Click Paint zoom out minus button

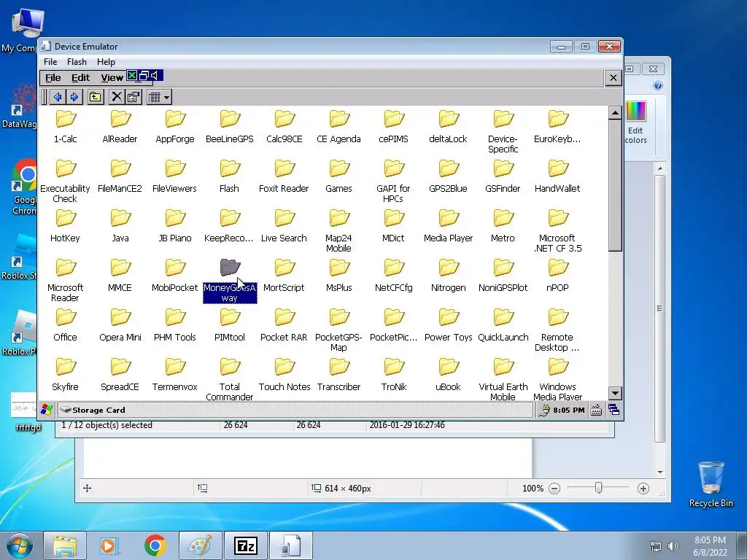pyautogui.click(x=554, y=489)
